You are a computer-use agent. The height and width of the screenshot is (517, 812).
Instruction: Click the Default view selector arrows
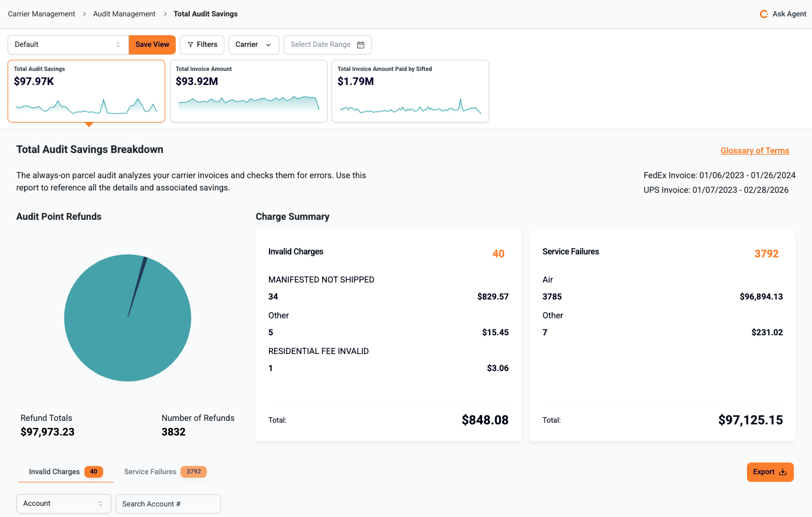point(118,45)
